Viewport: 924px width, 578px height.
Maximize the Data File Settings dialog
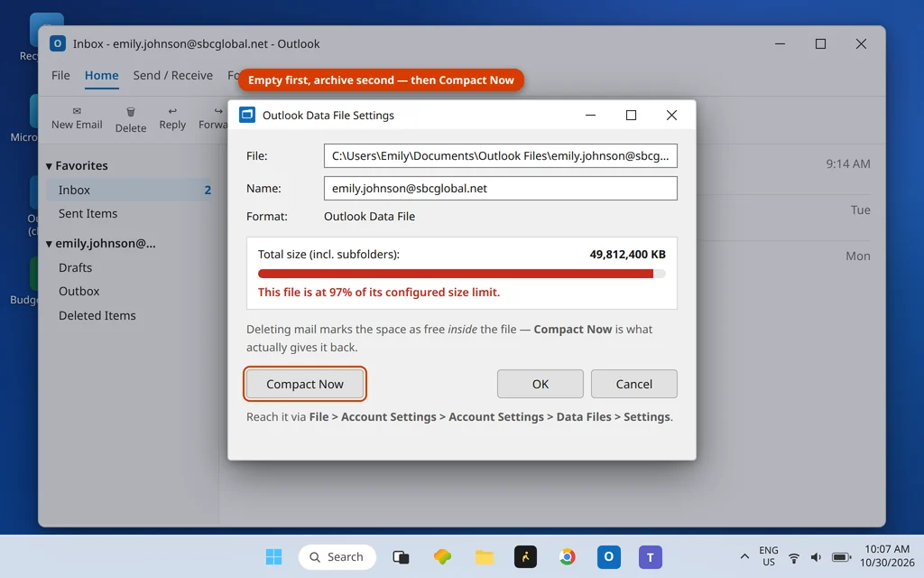[631, 115]
